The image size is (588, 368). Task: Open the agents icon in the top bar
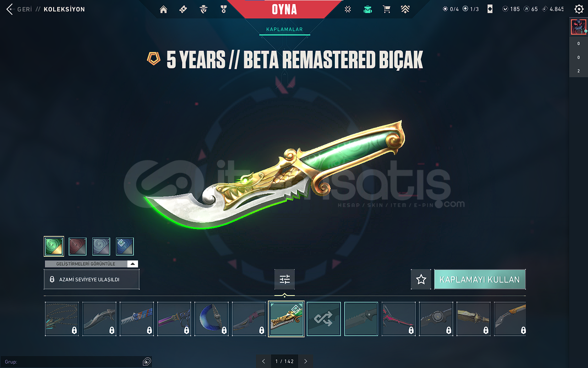tap(203, 9)
